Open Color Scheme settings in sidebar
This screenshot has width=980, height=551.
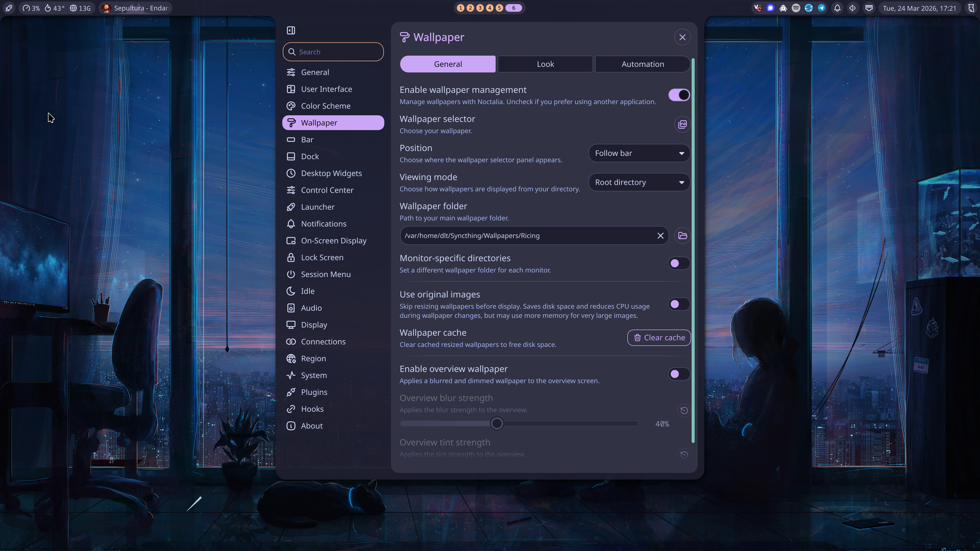pyautogui.click(x=326, y=106)
